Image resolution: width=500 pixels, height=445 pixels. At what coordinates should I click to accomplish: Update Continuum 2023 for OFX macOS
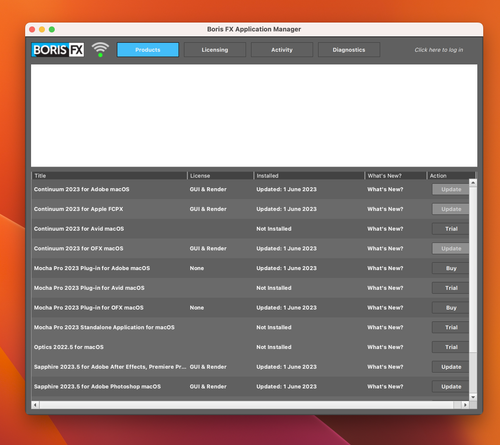pyautogui.click(x=451, y=248)
